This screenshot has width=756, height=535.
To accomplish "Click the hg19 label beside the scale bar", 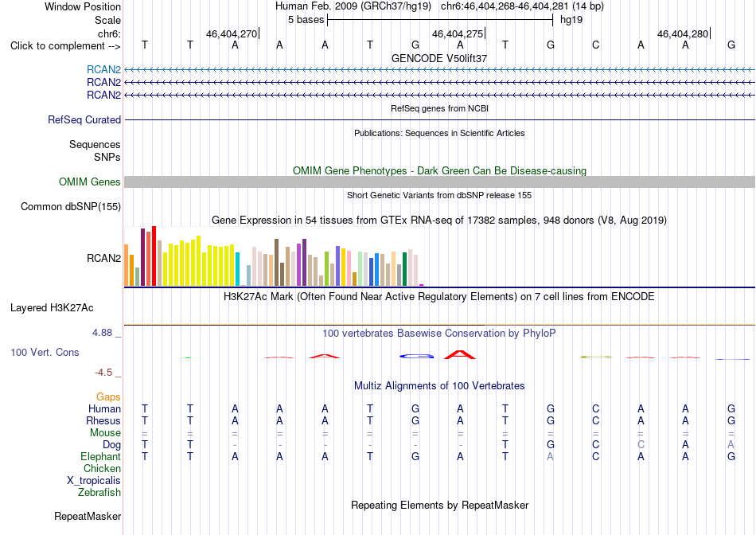I will coord(571,20).
